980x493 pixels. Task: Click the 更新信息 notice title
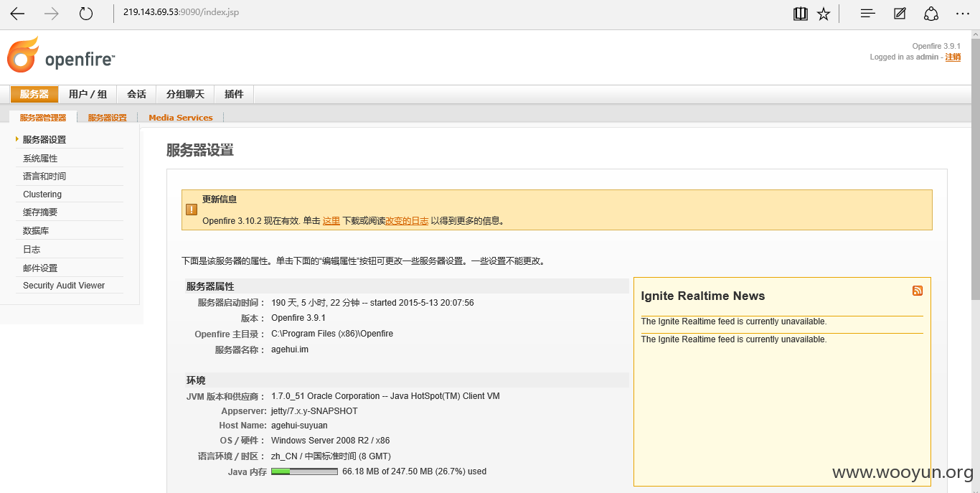[220, 199]
